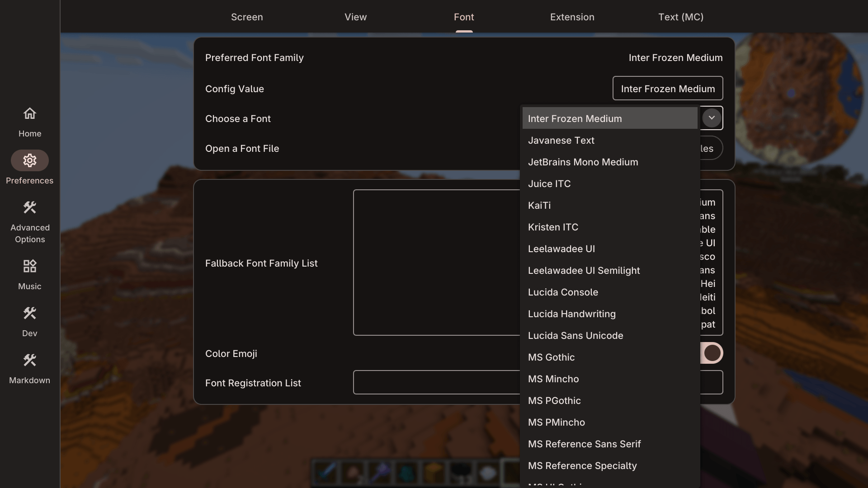868x488 pixels.
Task: Switch to the Screen tab
Action: point(247,17)
